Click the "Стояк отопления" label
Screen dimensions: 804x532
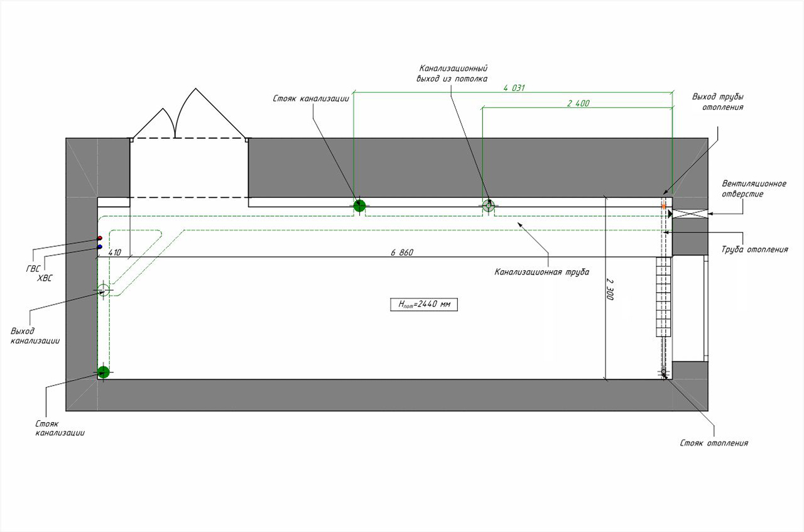714,443
